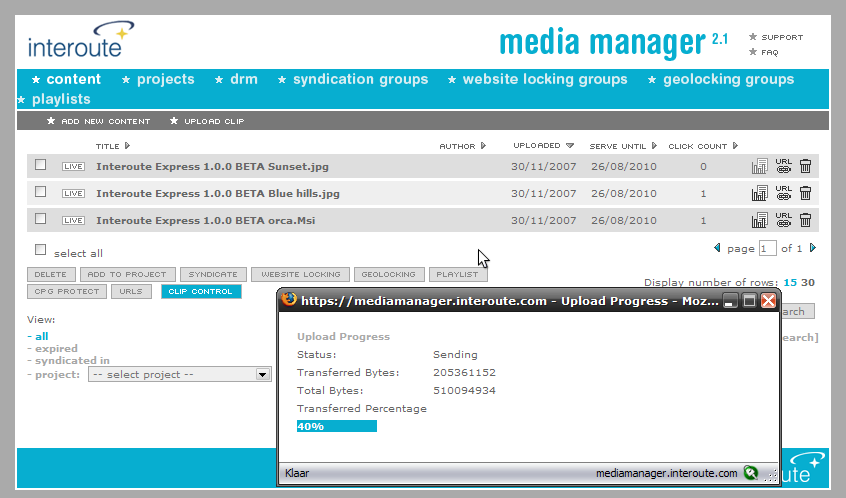The image size is (846, 498).
Task: Click LIVE badge on Sunset.jpg row
Action: (73, 167)
